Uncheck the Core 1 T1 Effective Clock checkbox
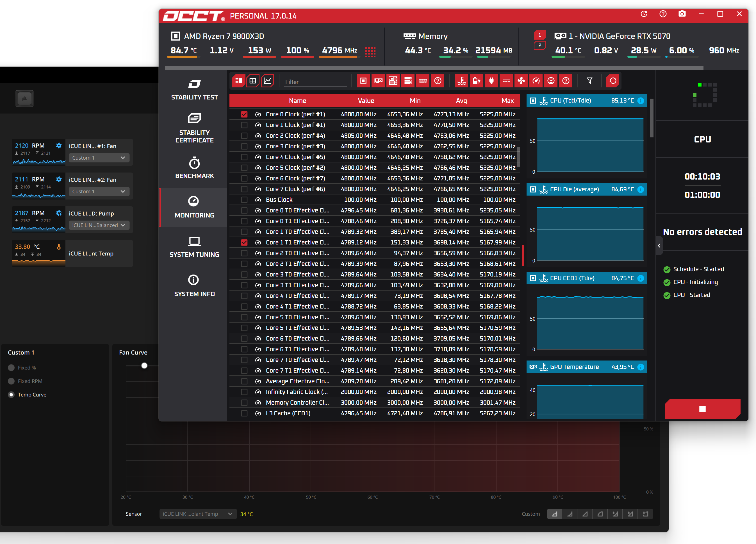This screenshot has width=756, height=544. [x=244, y=242]
